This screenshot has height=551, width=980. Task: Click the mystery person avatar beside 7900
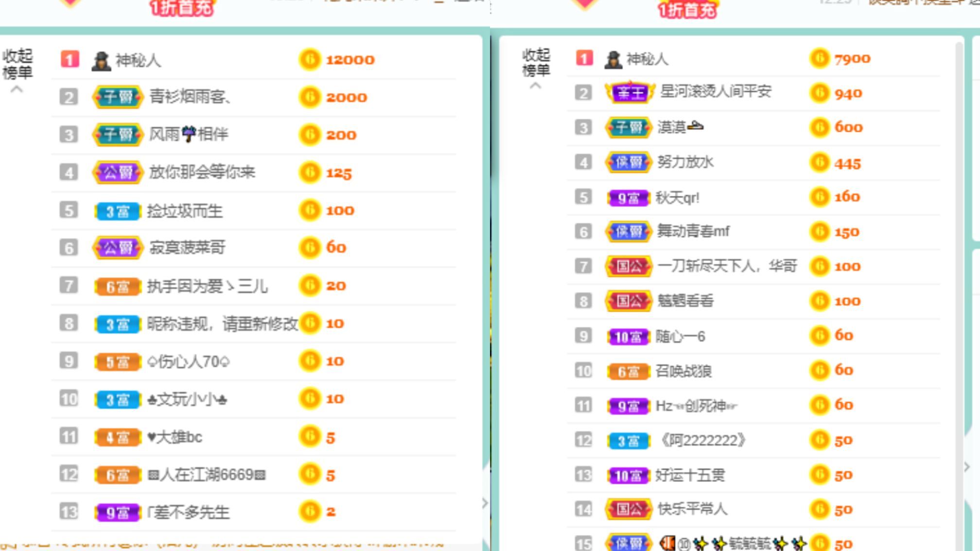tap(613, 59)
